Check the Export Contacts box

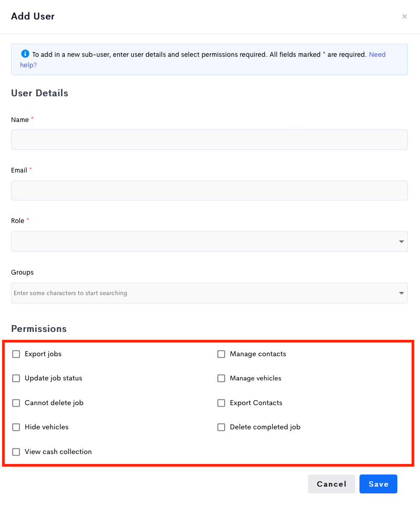[221, 403]
